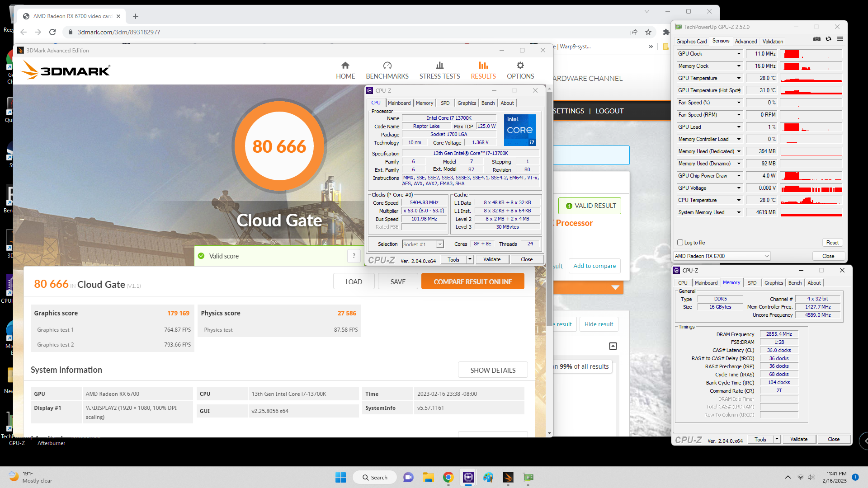
Task: Click the Hide result link
Action: (x=599, y=324)
